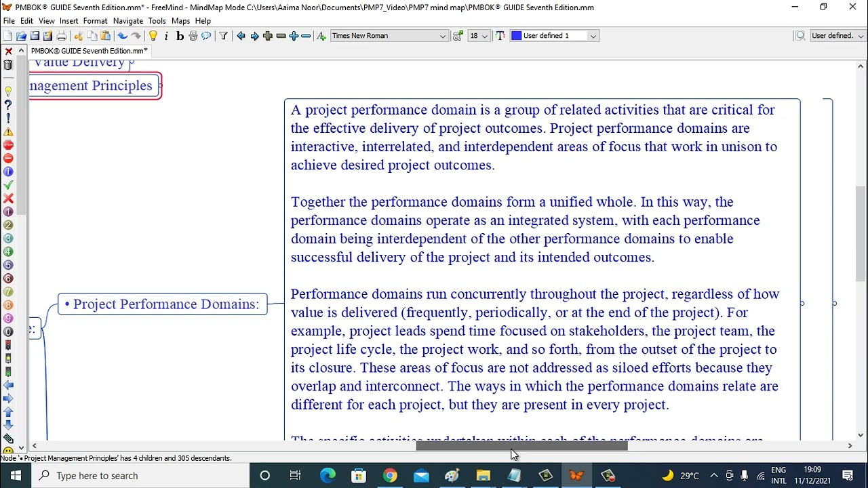Click the Paste clipboard icon
868x488 pixels.
[106, 36]
